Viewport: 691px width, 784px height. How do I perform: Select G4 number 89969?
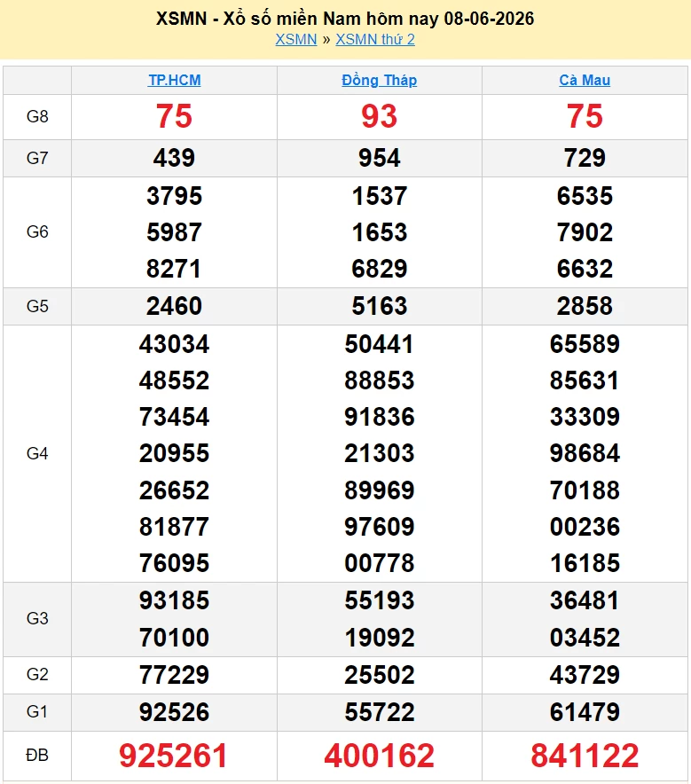(379, 490)
